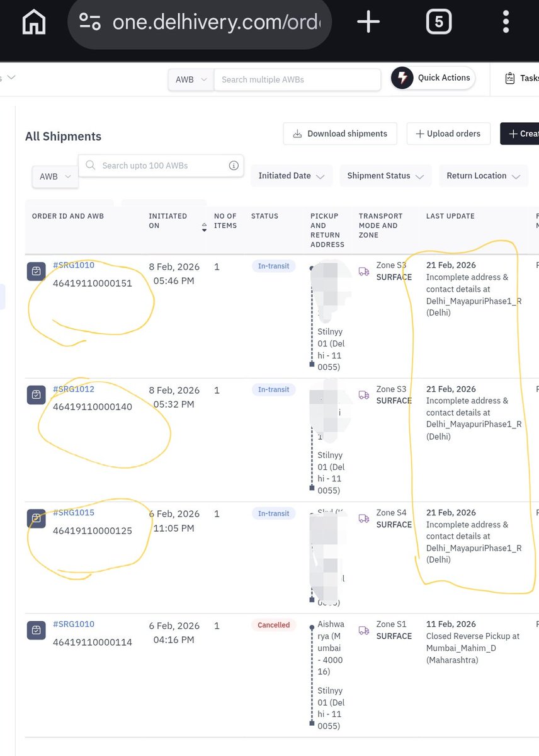Open a new browser tab with plus icon

(x=368, y=23)
